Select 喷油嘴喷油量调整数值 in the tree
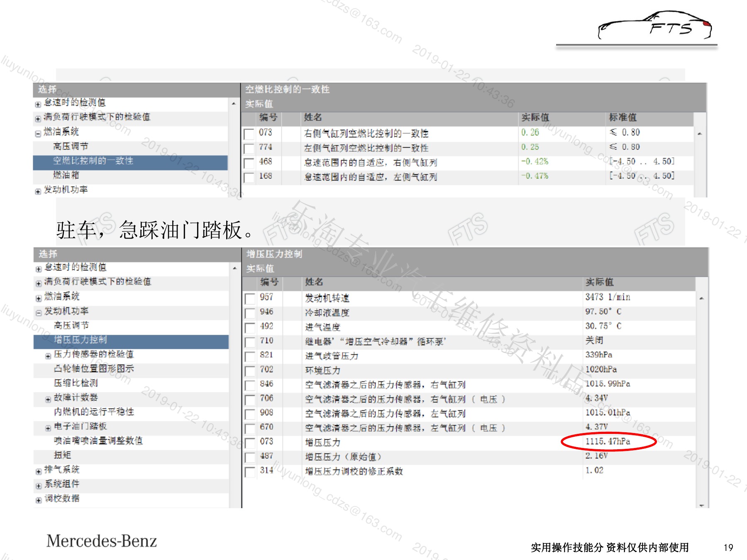Viewport: 747px width, 560px height. point(98,441)
